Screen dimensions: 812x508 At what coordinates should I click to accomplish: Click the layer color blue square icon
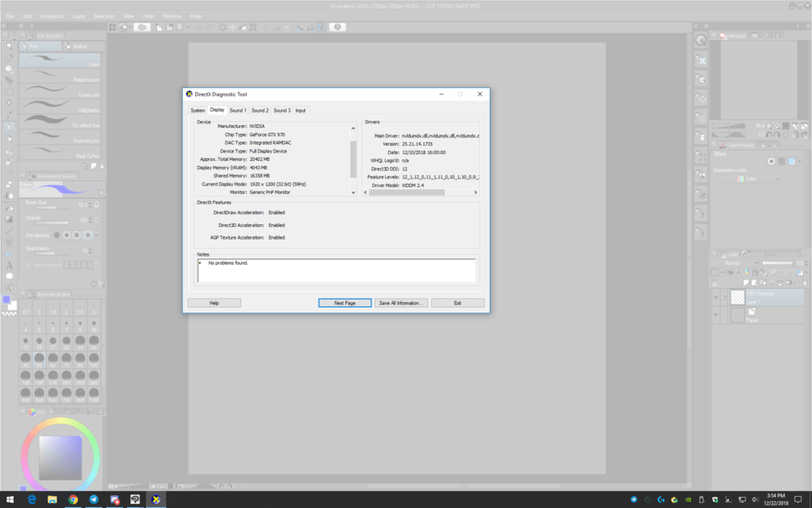point(792,162)
